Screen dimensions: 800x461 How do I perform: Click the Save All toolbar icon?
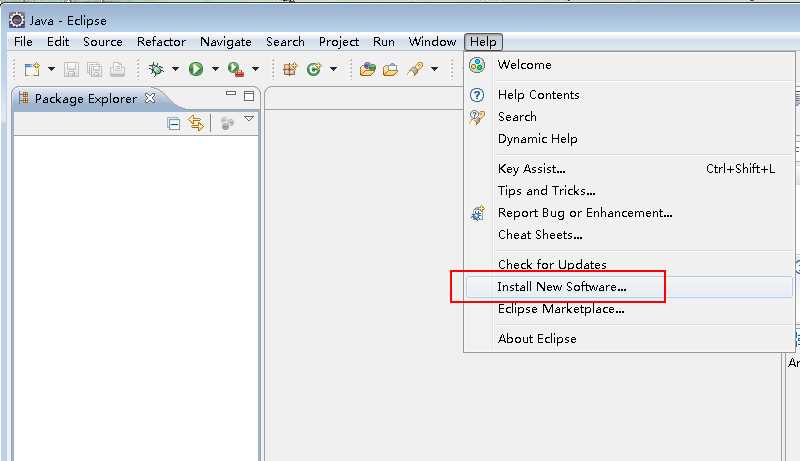(94, 69)
